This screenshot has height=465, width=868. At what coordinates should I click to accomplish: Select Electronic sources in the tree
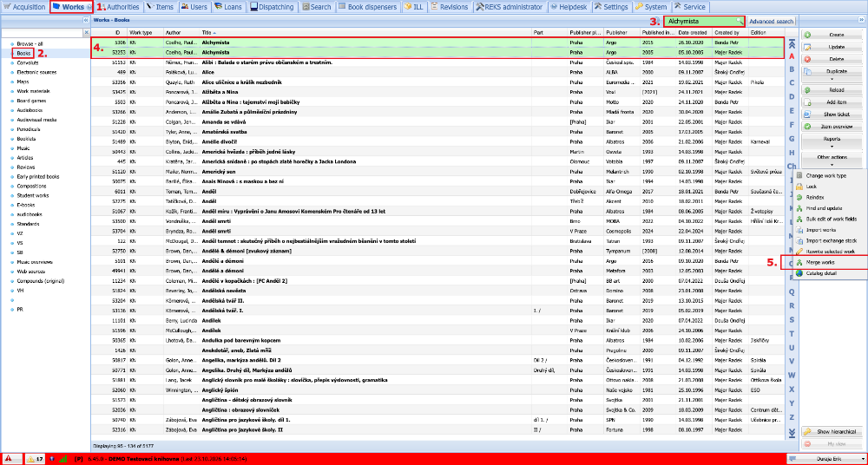point(36,72)
